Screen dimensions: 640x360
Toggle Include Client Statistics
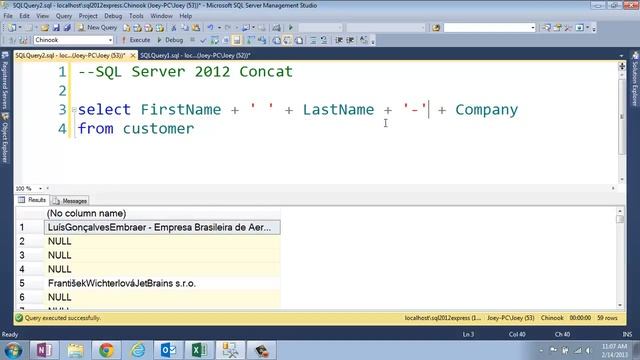[x=262, y=40]
